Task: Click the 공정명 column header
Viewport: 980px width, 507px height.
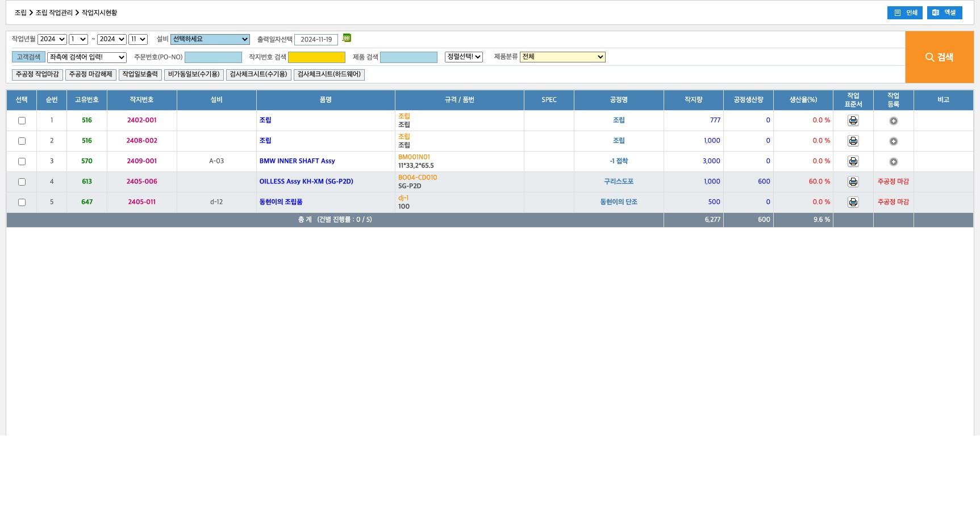Action: 618,100
